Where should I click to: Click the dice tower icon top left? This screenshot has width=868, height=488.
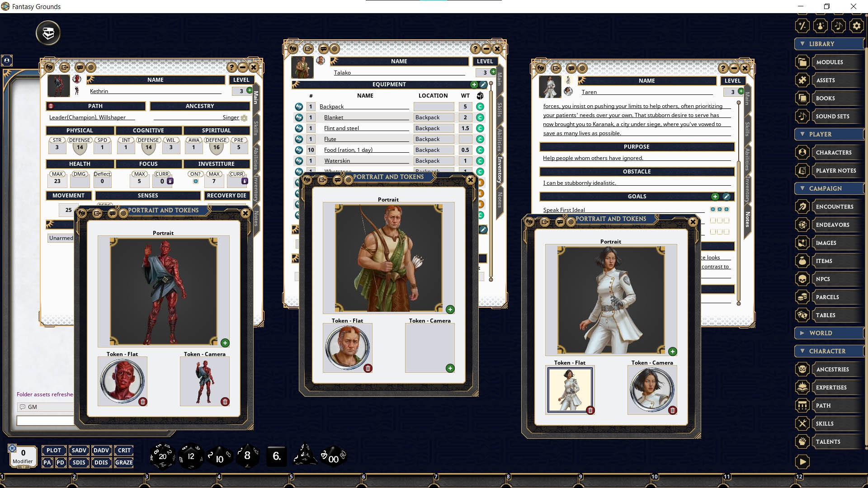47,33
